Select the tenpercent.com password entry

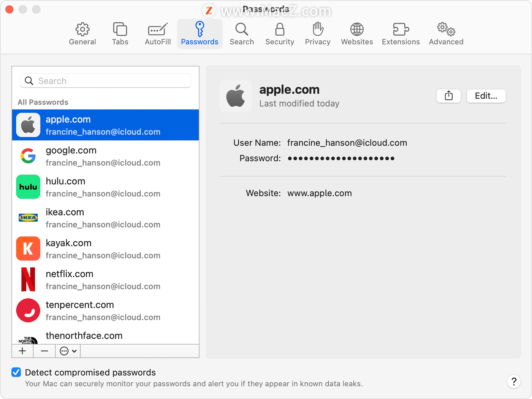click(x=106, y=310)
